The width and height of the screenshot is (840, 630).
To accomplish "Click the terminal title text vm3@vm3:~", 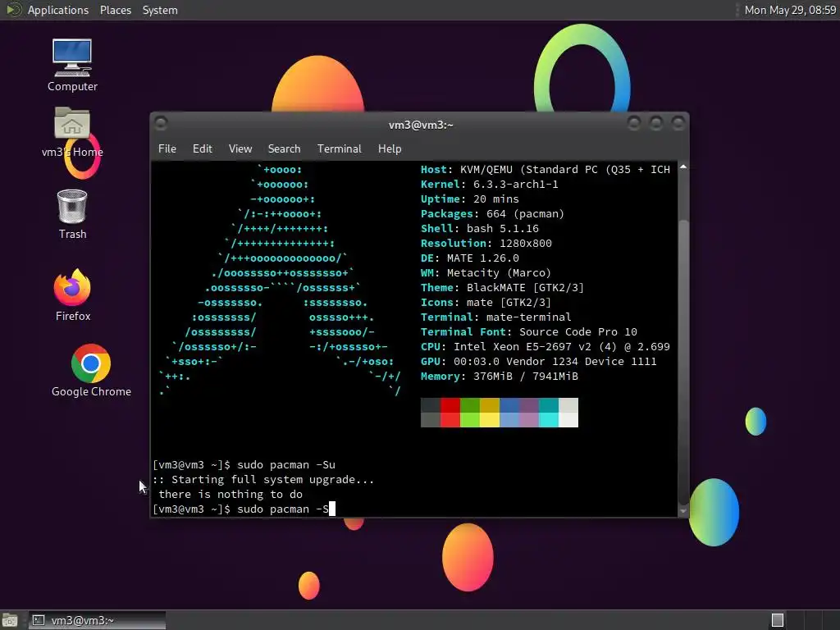I will tap(421, 125).
